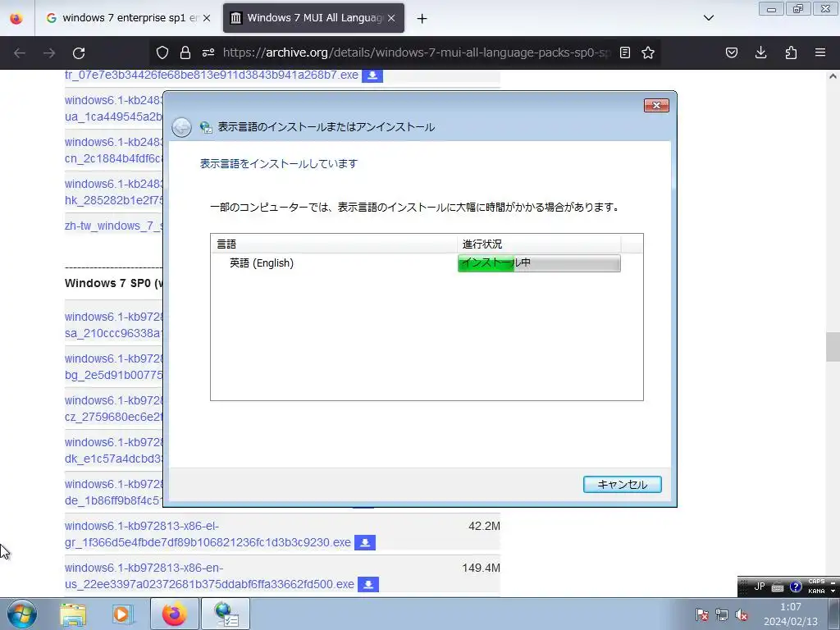Screen dimensions: 840x630
Task: Click the 42.2M size value
Action: [x=484, y=526]
